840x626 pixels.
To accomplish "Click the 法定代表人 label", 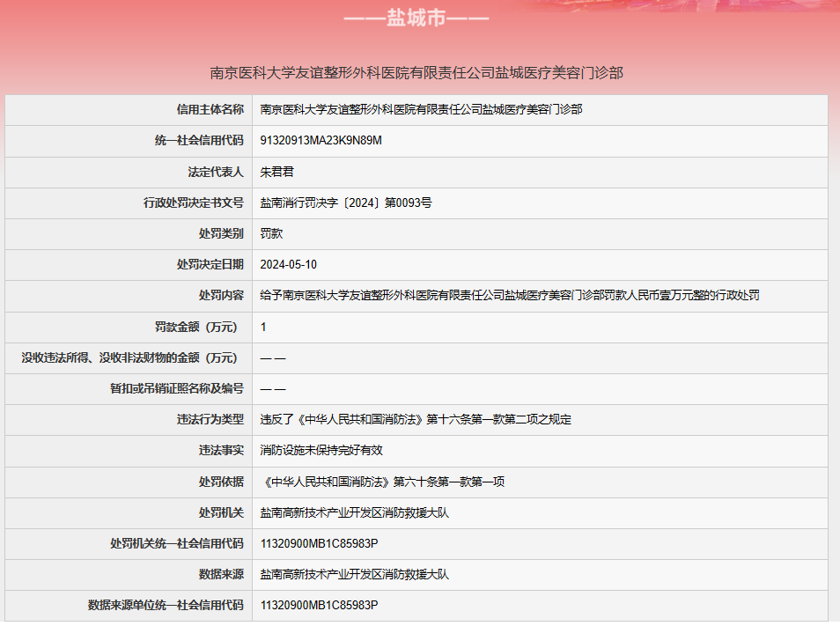I will tap(216, 172).
